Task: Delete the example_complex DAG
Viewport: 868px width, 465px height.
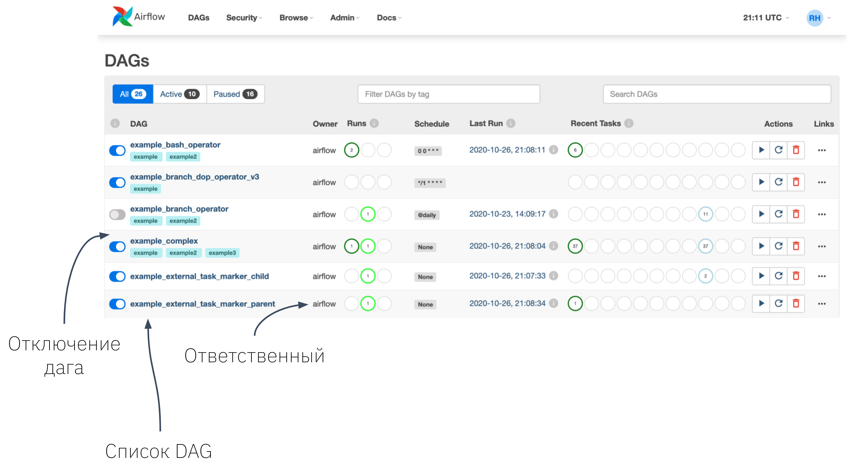Action: pyautogui.click(x=796, y=246)
